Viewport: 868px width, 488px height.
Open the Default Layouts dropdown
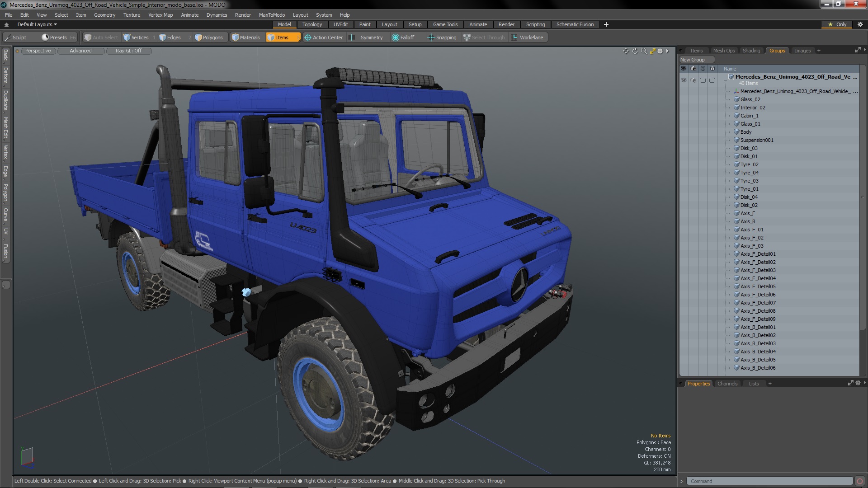click(37, 24)
